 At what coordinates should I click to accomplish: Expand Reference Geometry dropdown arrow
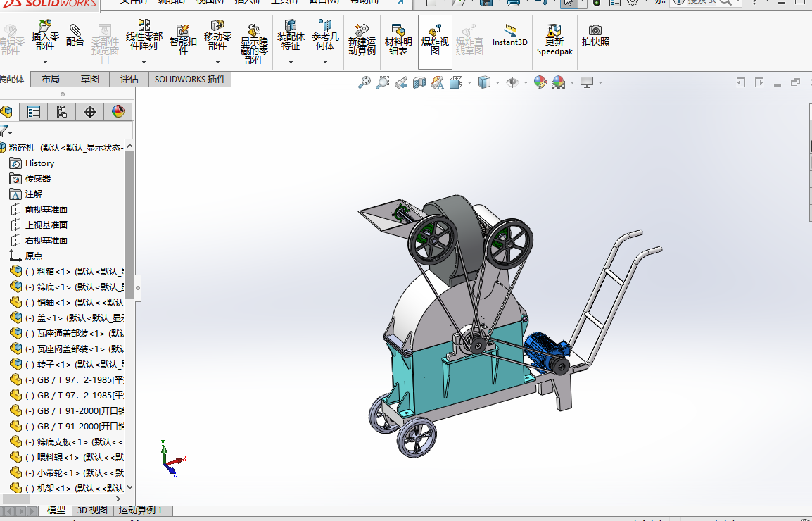click(325, 62)
